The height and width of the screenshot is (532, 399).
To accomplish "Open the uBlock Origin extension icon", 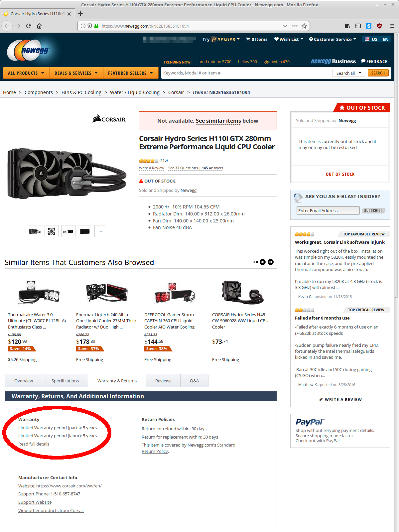I will 379,26.
